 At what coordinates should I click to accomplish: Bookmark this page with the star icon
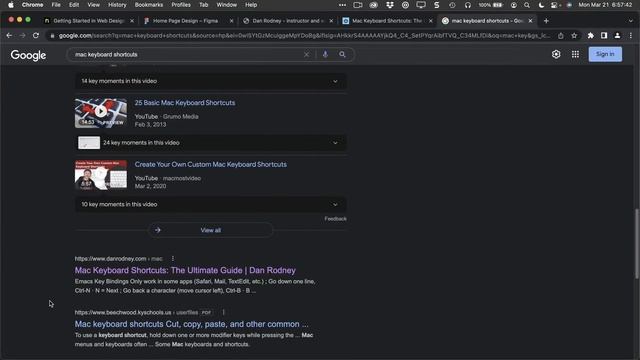coord(574,36)
